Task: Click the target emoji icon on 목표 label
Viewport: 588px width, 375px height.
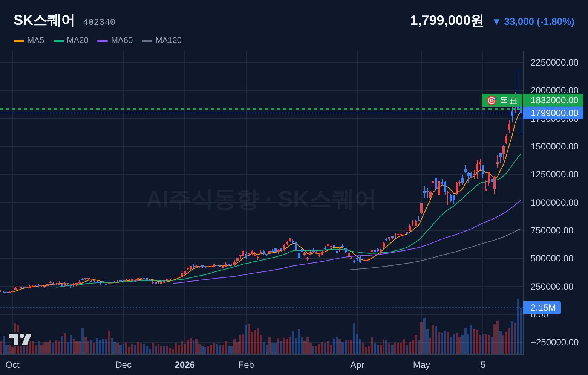Action: coord(492,101)
